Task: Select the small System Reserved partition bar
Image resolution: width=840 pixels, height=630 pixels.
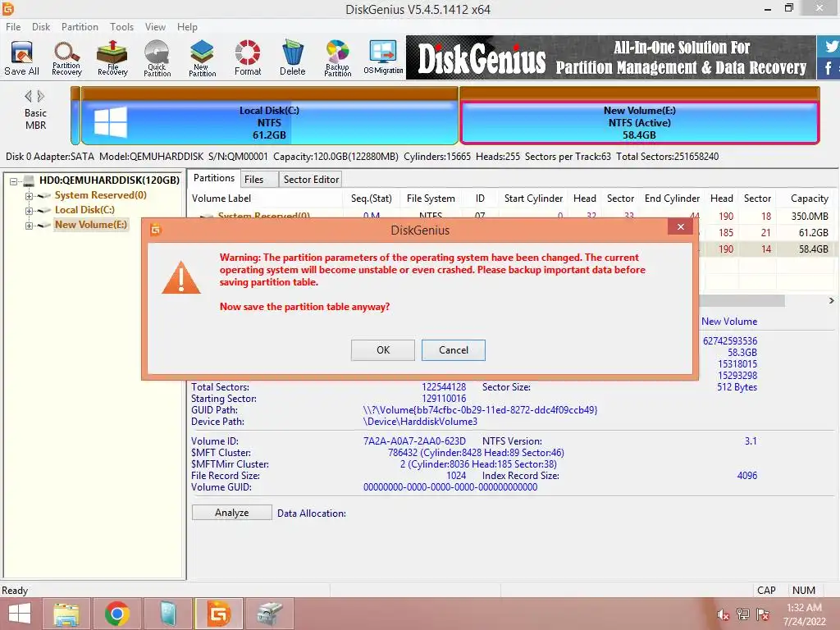Action: pos(75,116)
